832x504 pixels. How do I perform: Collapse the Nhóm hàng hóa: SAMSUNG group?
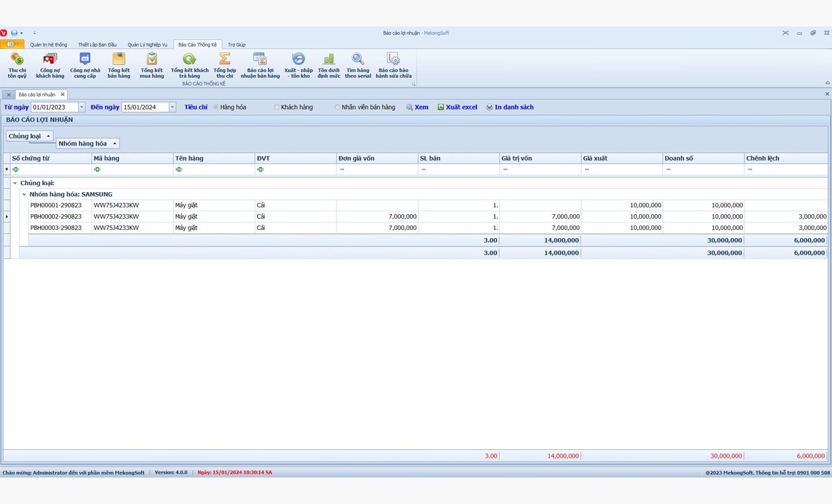[24, 195]
